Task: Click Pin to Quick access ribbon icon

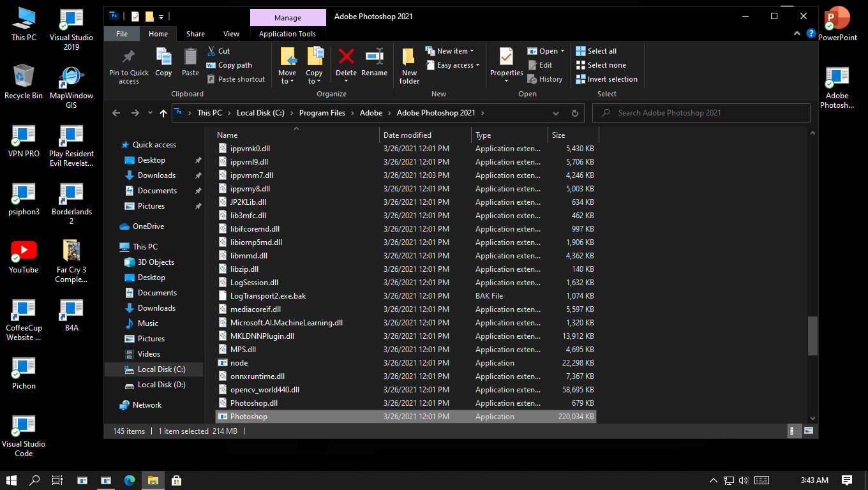Action: [128, 66]
